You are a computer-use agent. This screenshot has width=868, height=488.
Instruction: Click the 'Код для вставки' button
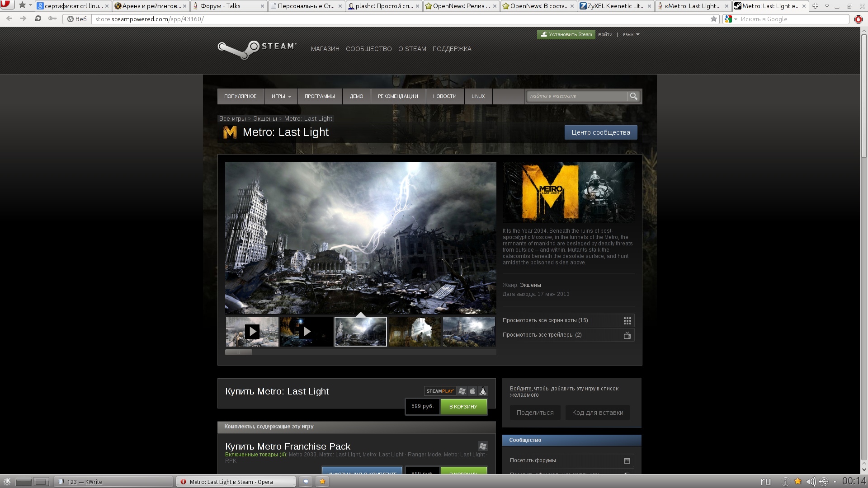coord(598,413)
